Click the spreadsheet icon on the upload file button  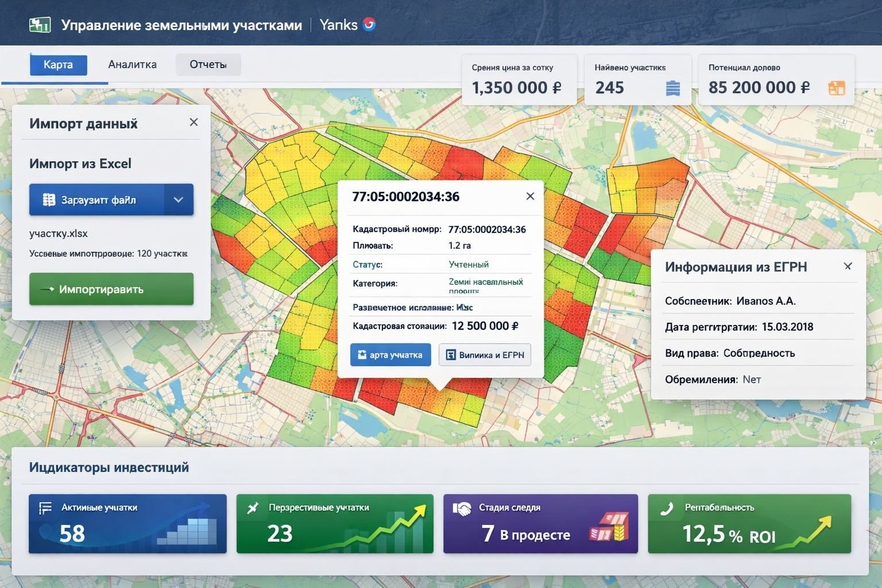[49, 200]
